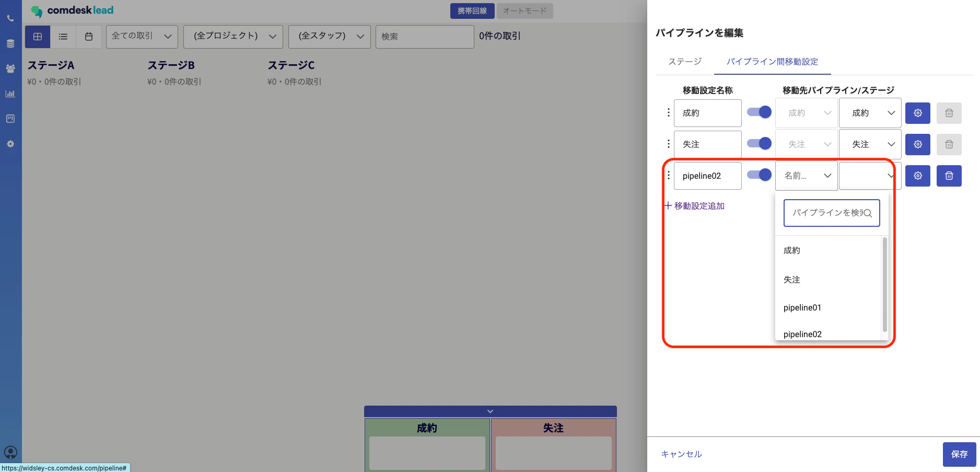Open disabled 失注 pipeline dropdown
Viewport: 980px width, 472px height.
(807, 144)
